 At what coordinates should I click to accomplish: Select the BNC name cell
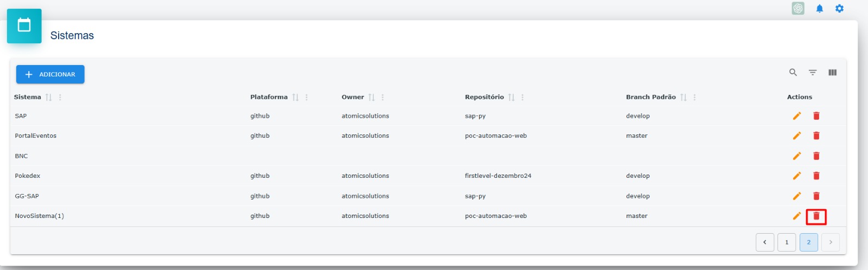21,156
